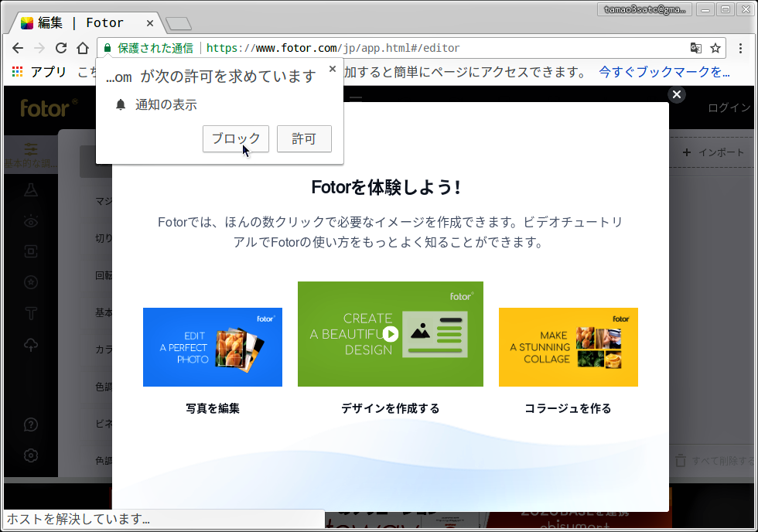Select the basic adjustments sliders icon
The image size is (758, 532).
tap(31, 148)
